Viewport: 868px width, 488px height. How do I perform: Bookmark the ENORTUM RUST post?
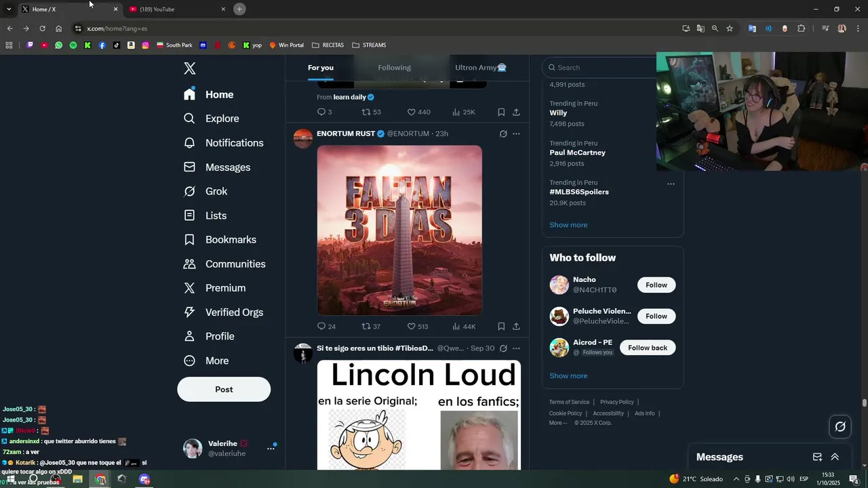[501, 327]
